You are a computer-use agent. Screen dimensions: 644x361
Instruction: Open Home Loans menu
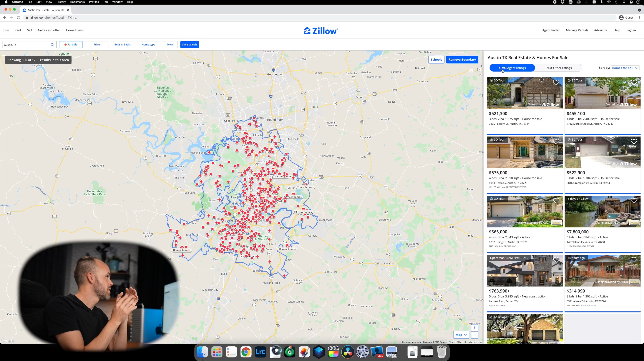[x=75, y=30]
